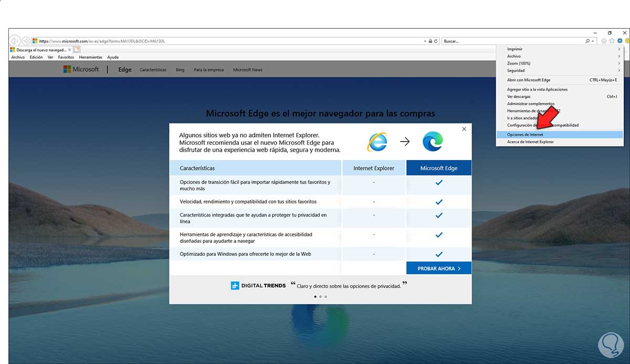Click the security lock icon in address bar
This screenshot has width=630, height=364.
[x=430, y=41]
